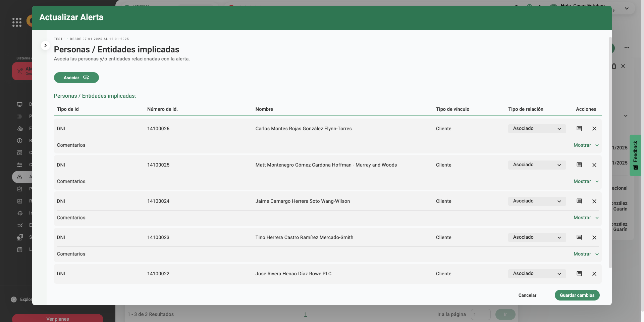Remove Jaime Camargo Herrera entry with X
644x322 pixels.
point(594,201)
